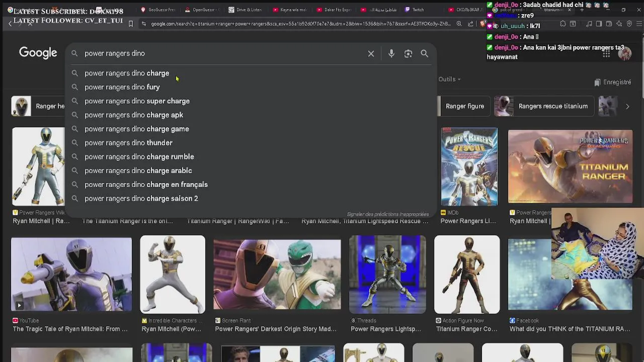Image resolution: width=644 pixels, height=362 pixels.
Task: Open the Incredible Characters Ryan Mitchell image
Action: [x=173, y=275]
